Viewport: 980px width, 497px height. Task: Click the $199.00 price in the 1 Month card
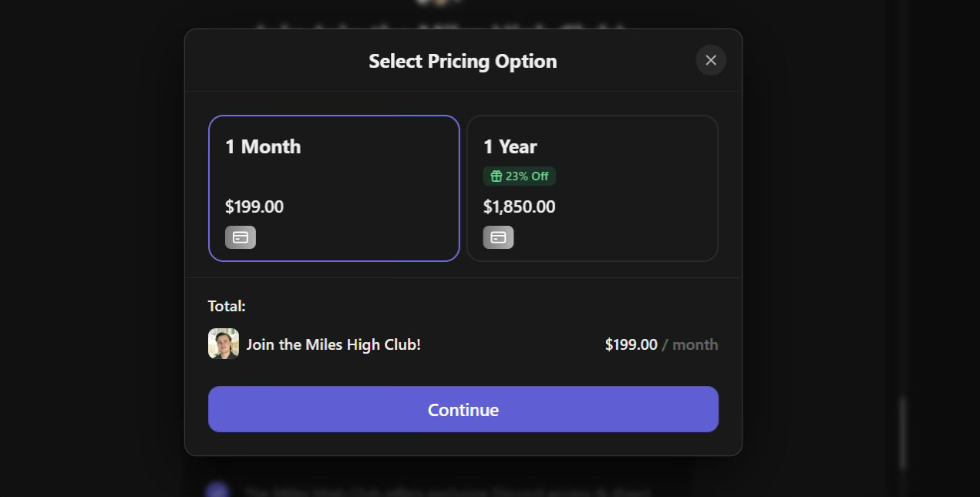(254, 207)
